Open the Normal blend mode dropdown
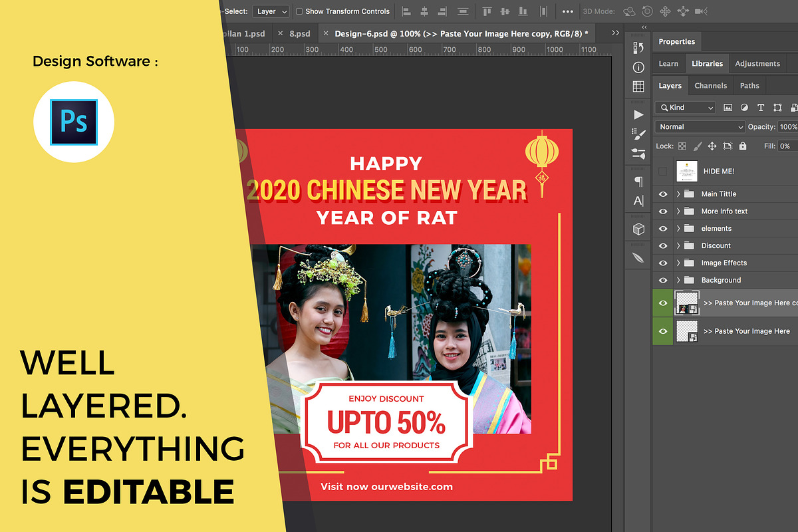The width and height of the screenshot is (798, 532). [x=700, y=127]
